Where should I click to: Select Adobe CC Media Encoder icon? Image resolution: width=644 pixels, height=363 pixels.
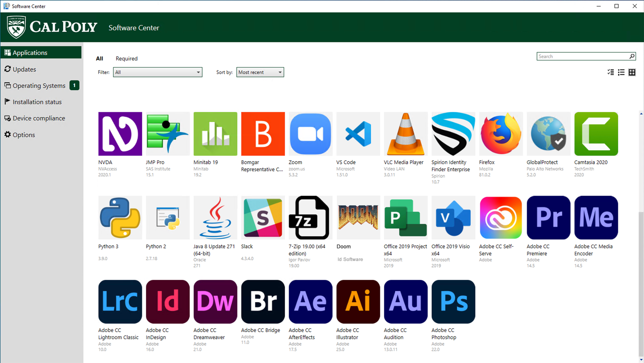596,218
